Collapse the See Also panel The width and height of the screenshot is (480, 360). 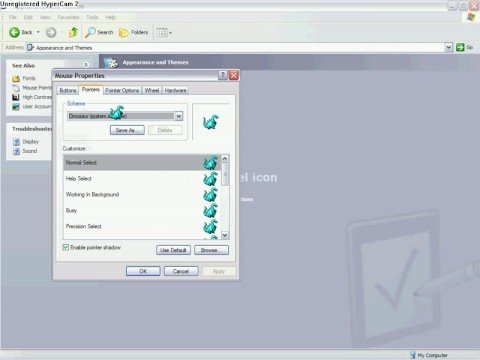coord(86,65)
